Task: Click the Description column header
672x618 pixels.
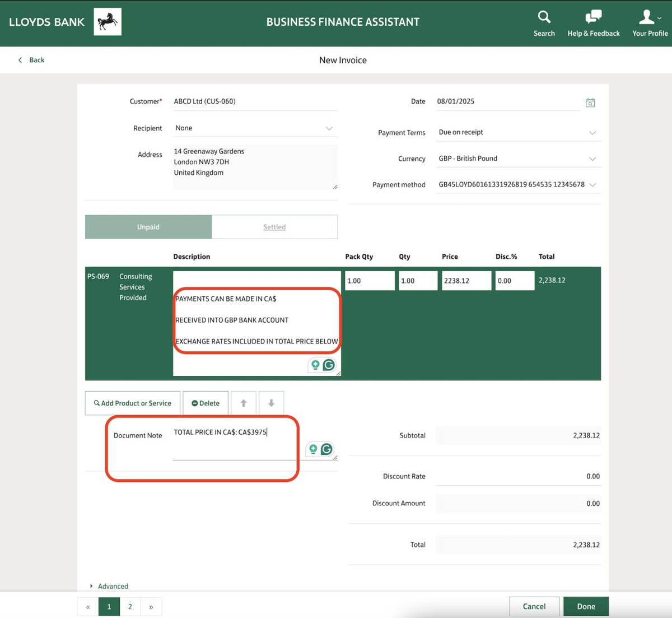Action: [192, 257]
